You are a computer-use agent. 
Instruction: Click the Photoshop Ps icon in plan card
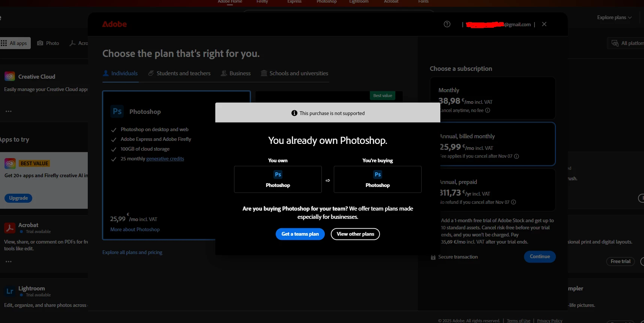coord(117,112)
